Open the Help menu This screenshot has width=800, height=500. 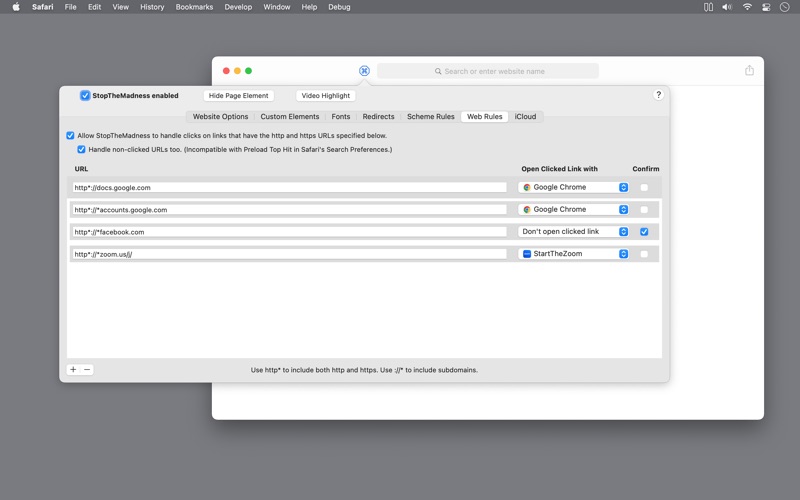309,7
